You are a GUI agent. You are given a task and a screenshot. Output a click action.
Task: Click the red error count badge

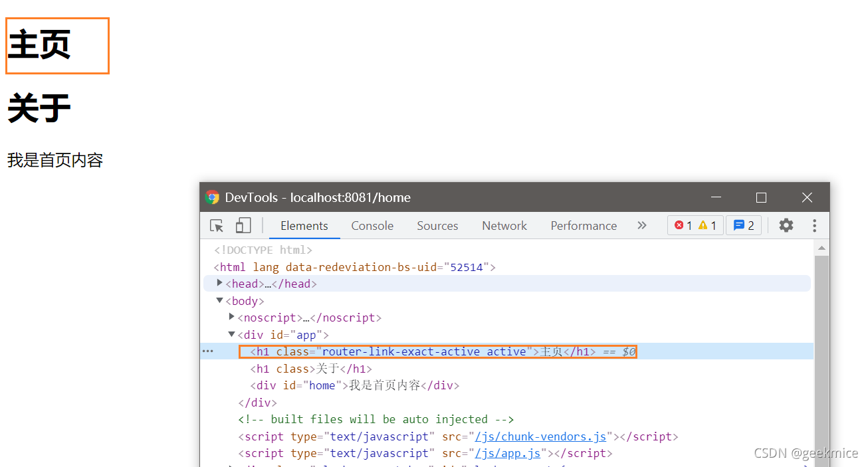(x=683, y=225)
